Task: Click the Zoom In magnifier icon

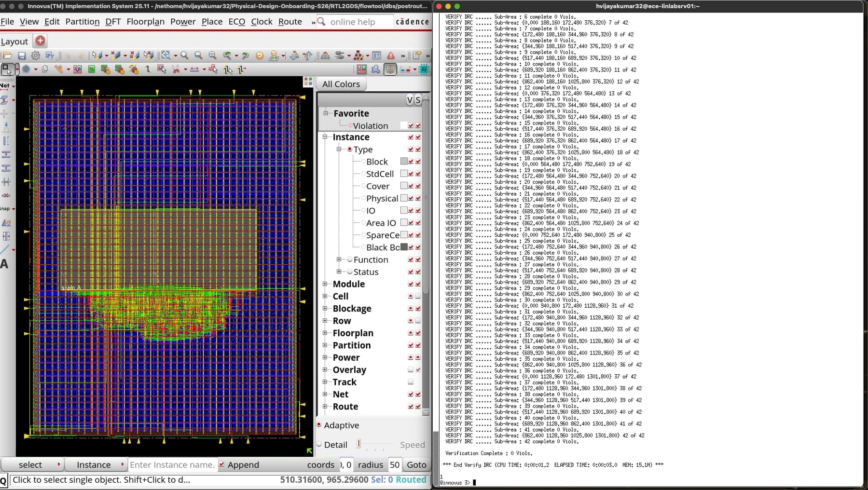Action: point(184,56)
